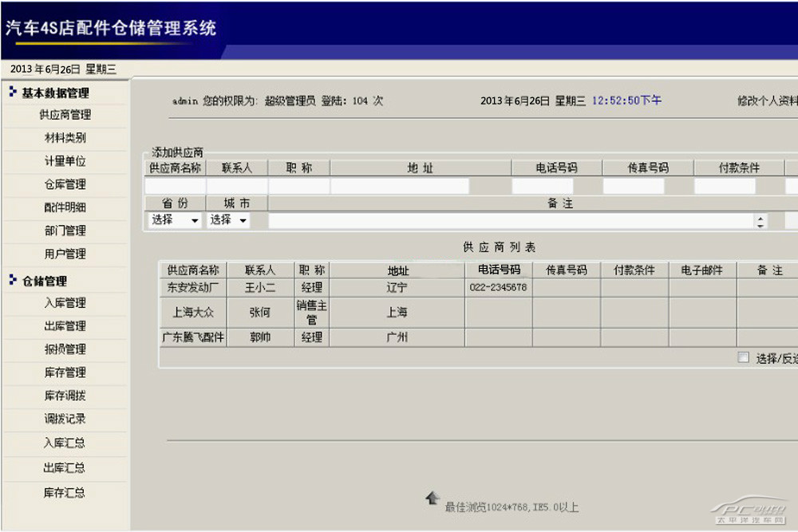Select 库存调拨 menu item
The height and width of the screenshot is (532, 798).
click(x=65, y=396)
